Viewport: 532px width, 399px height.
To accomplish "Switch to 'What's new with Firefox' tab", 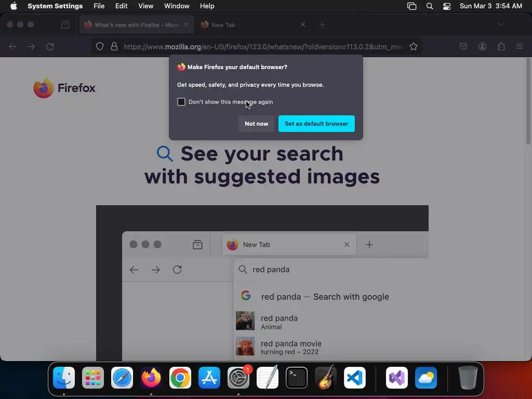I will coord(137,25).
